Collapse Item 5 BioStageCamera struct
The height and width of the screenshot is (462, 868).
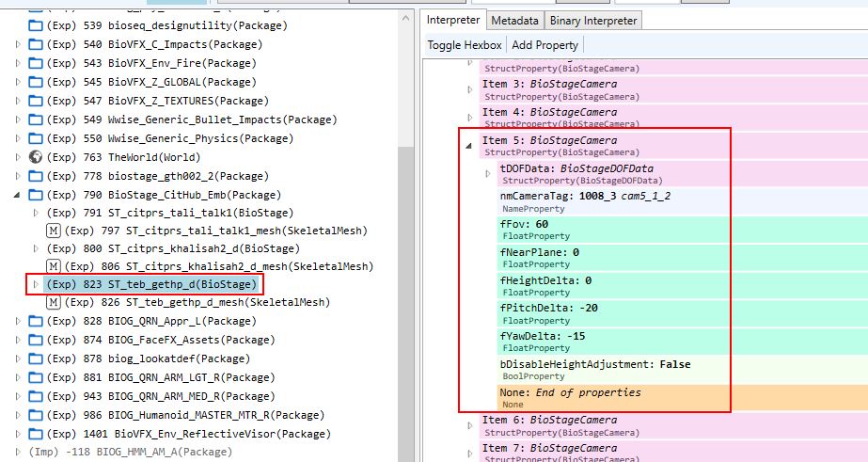[x=469, y=146]
